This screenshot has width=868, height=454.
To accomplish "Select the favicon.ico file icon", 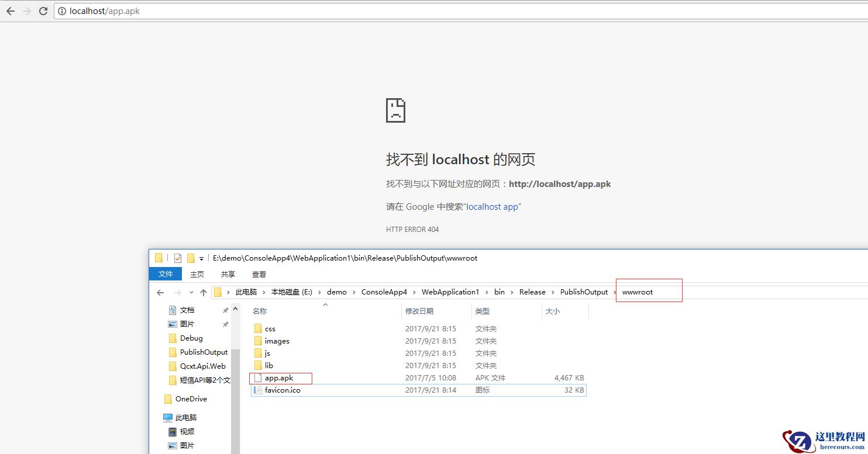I will 258,390.
